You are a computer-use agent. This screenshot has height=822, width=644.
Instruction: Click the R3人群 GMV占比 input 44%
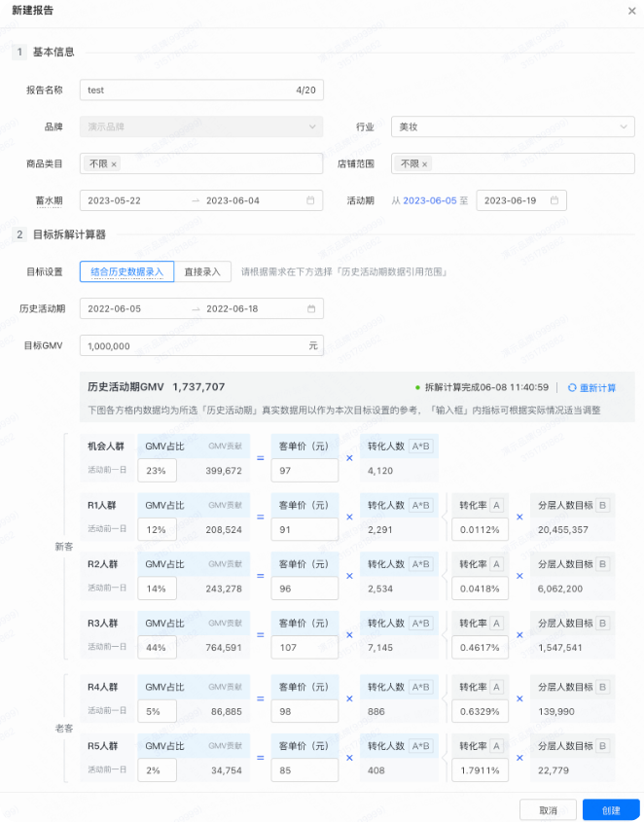[158, 648]
